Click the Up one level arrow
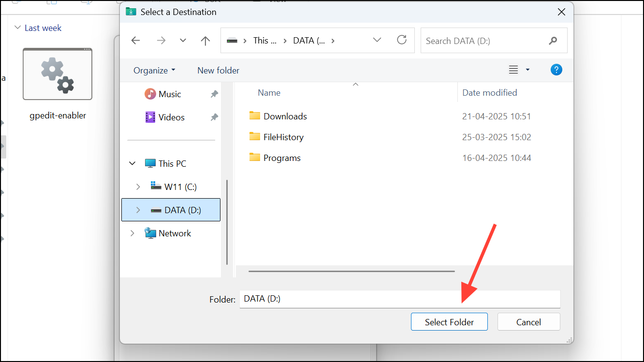Viewport: 644px width, 362px height. [205, 41]
